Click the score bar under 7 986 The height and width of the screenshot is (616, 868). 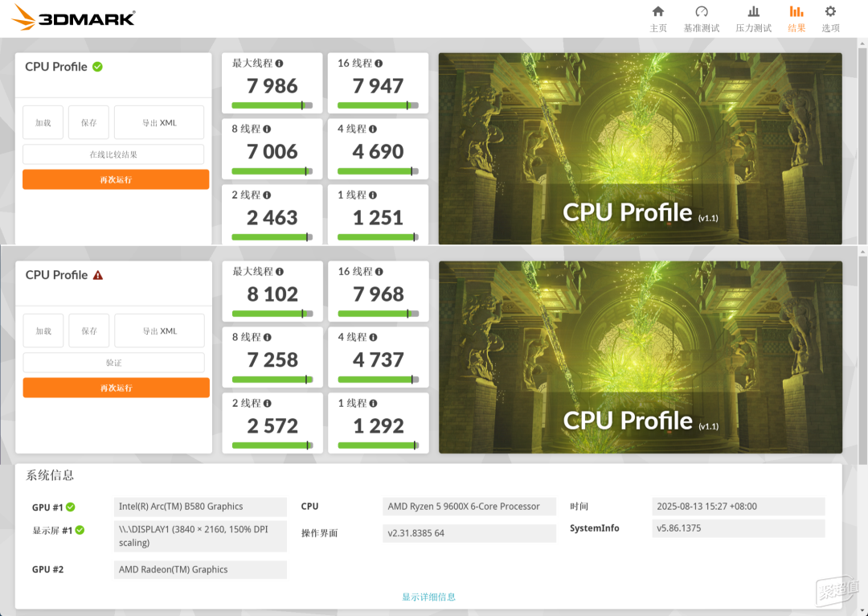(272, 105)
